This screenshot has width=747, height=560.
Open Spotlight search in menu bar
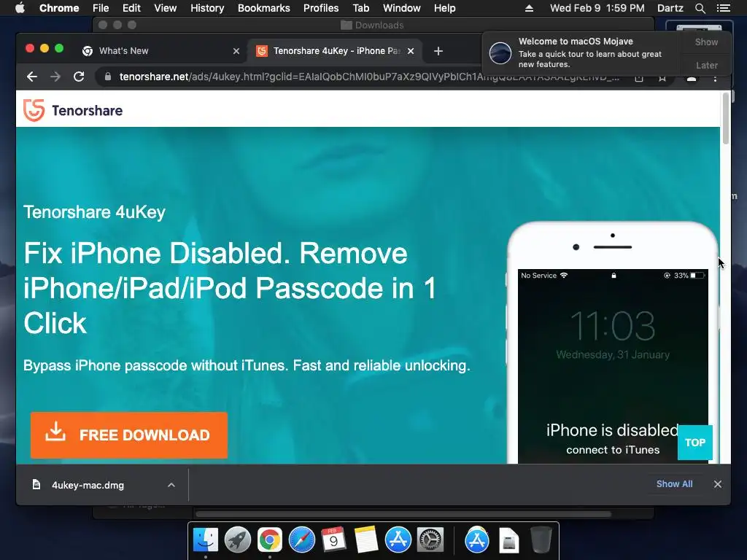(700, 8)
